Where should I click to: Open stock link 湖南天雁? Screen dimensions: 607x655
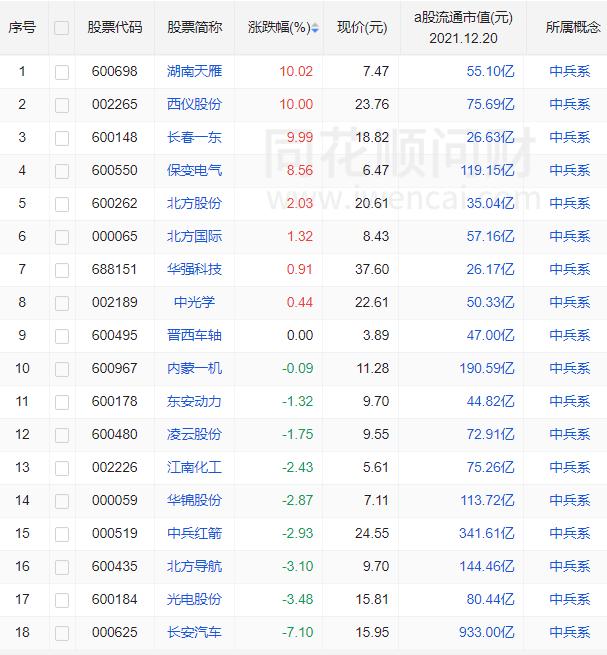pos(194,71)
